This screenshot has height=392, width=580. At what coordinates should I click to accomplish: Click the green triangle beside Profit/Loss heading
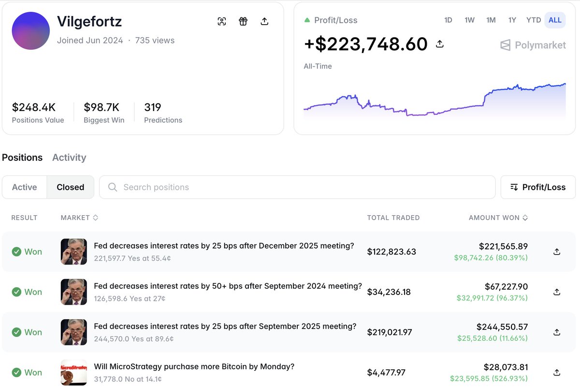[x=307, y=20]
